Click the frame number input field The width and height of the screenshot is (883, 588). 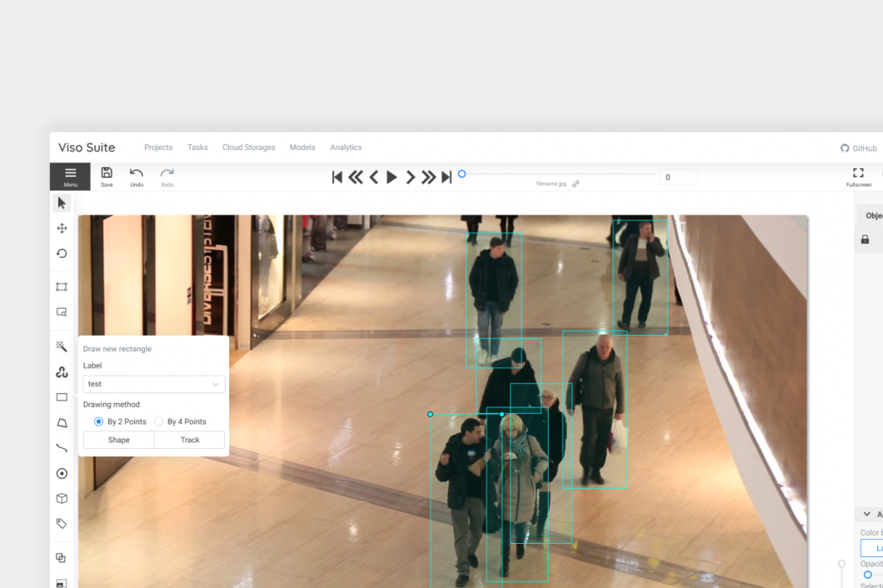(678, 177)
